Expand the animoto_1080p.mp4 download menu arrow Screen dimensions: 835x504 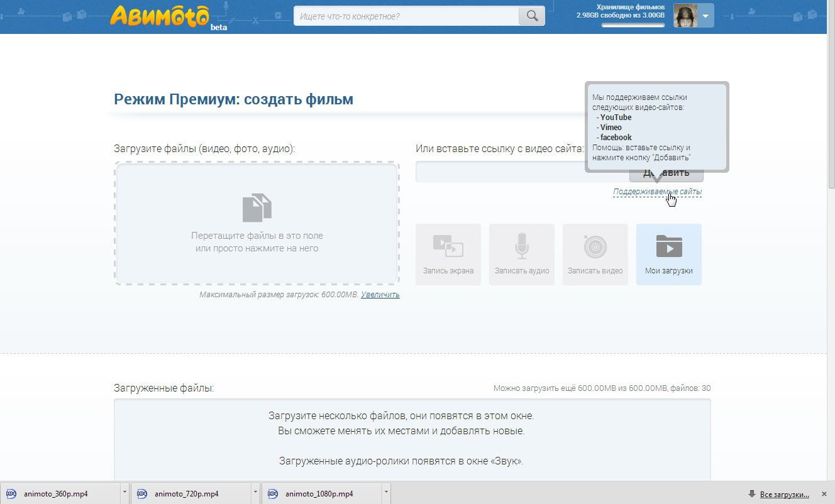click(x=385, y=493)
